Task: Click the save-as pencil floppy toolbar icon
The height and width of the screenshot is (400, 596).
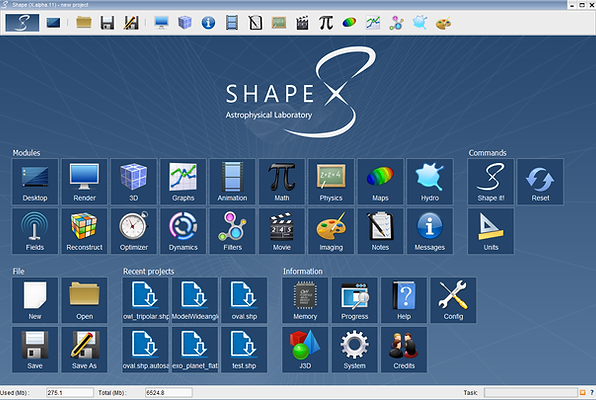Action: (x=131, y=23)
